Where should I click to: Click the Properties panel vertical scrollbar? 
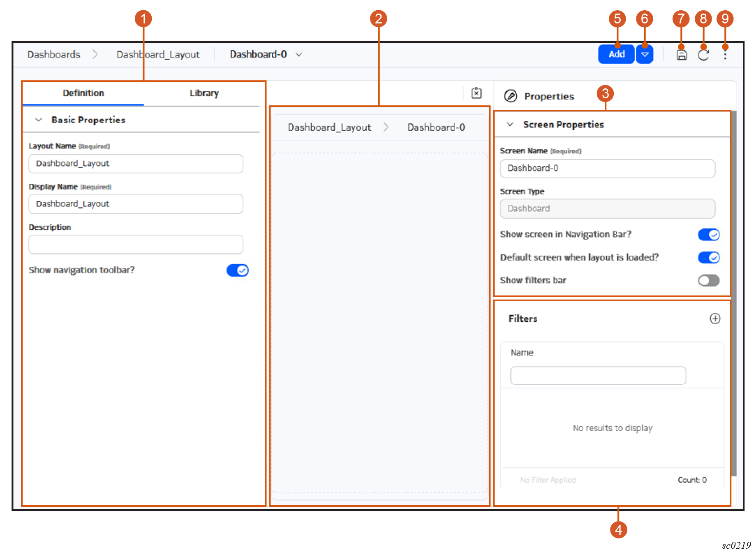click(734, 293)
